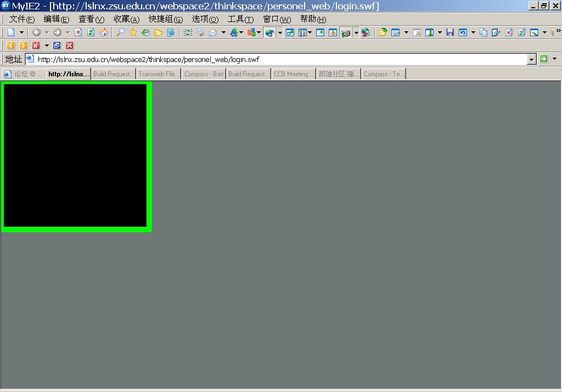The image size is (562, 392).
Task: Click the orange next tab arrow
Action: pos(23,46)
